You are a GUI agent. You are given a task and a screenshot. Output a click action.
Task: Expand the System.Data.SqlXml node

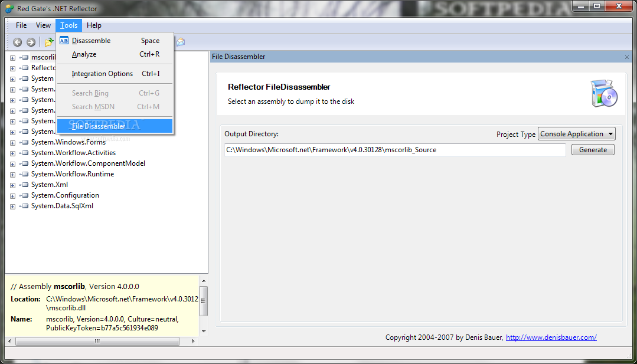pos(12,206)
